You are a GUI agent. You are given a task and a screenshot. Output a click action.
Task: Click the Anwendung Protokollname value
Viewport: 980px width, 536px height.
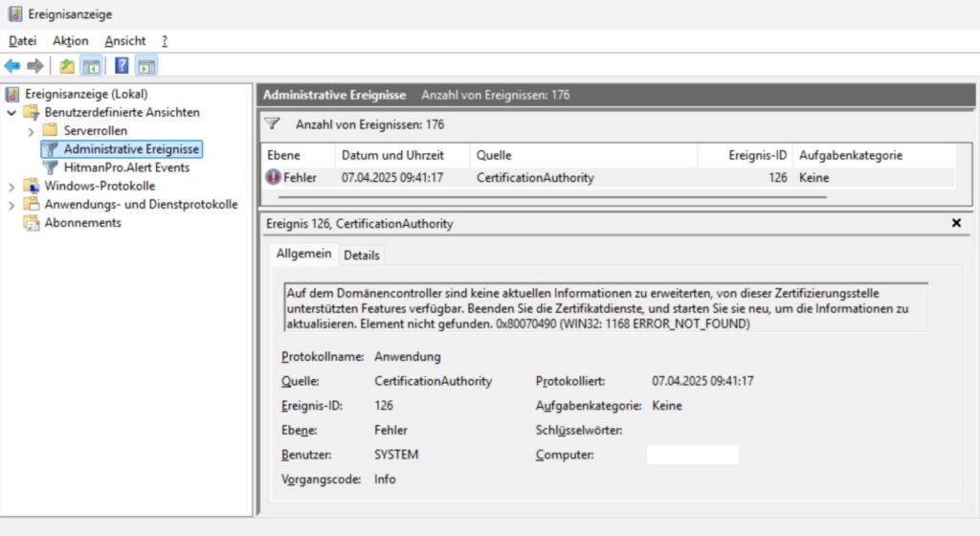pos(408,357)
